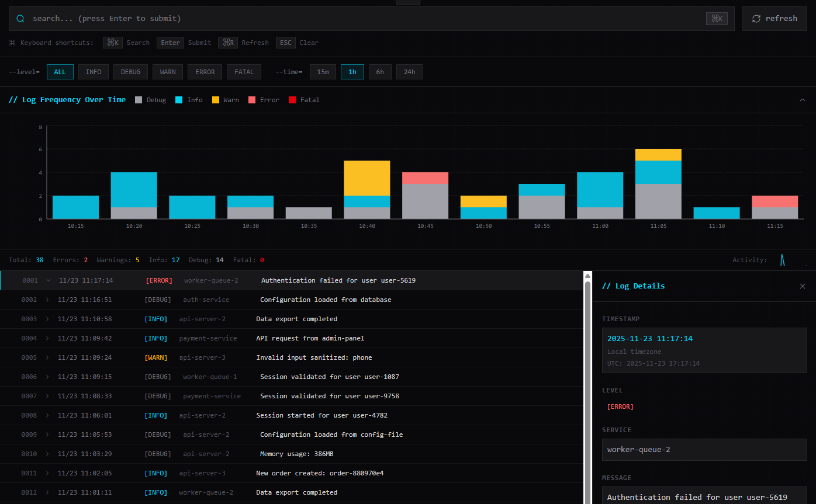This screenshot has height=504, width=816.
Task: Switch the time range to 24h
Action: pos(409,71)
